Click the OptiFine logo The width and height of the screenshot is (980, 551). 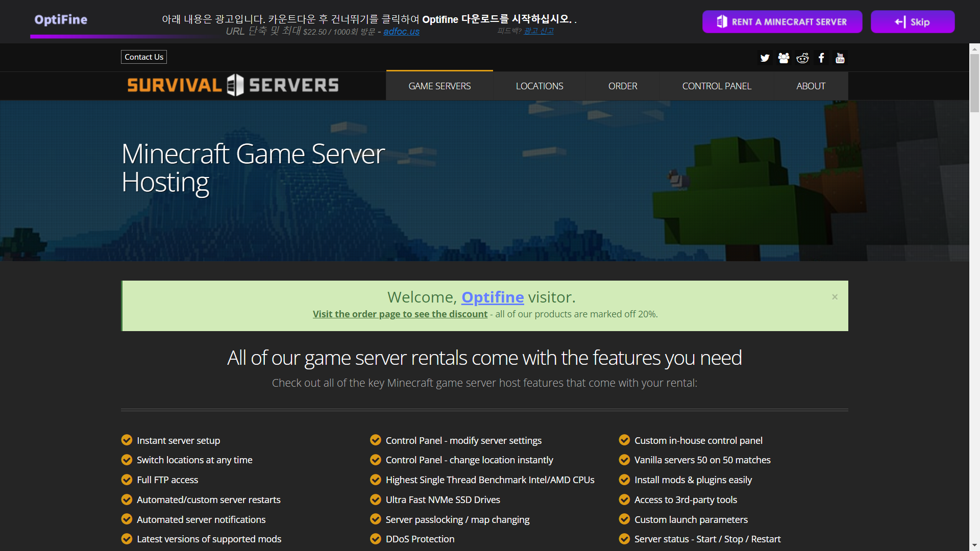[61, 19]
